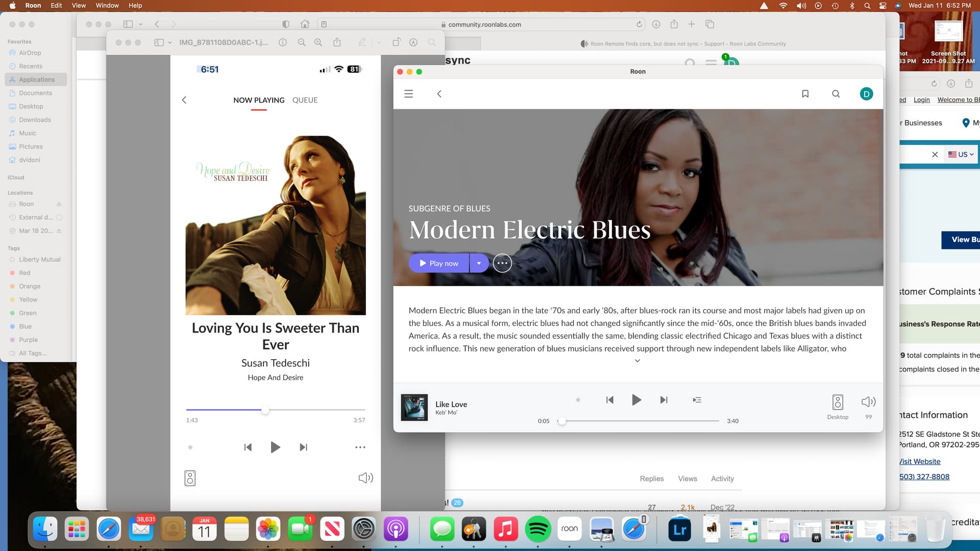This screenshot has height=551, width=980.
Task: Open the Help menu
Action: (135, 6)
